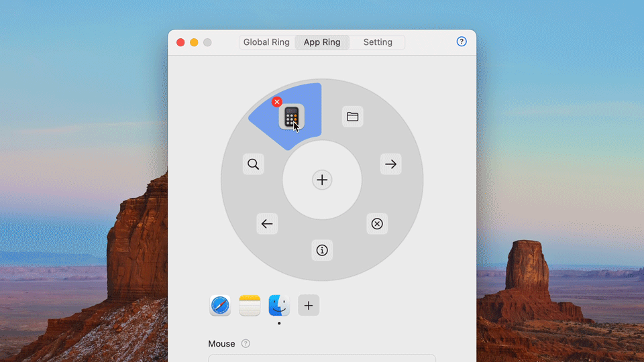Viewport: 644px width, 362px height.
Task: Click the right arrow ring action
Action: coord(390,164)
